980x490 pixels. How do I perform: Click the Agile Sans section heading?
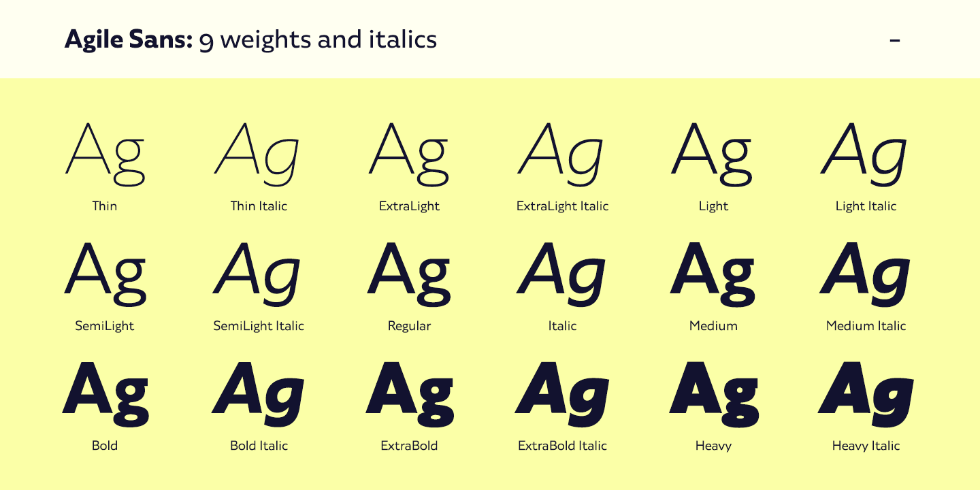coord(250,40)
